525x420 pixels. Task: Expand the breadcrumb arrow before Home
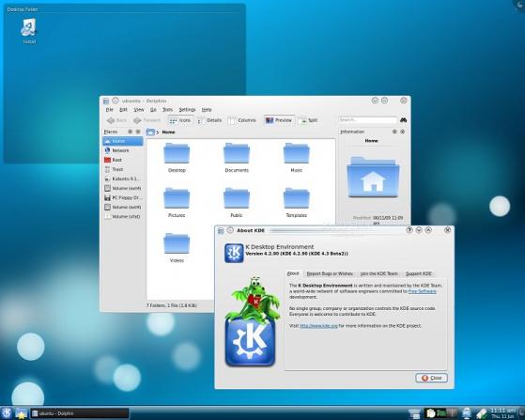pyautogui.click(x=158, y=132)
